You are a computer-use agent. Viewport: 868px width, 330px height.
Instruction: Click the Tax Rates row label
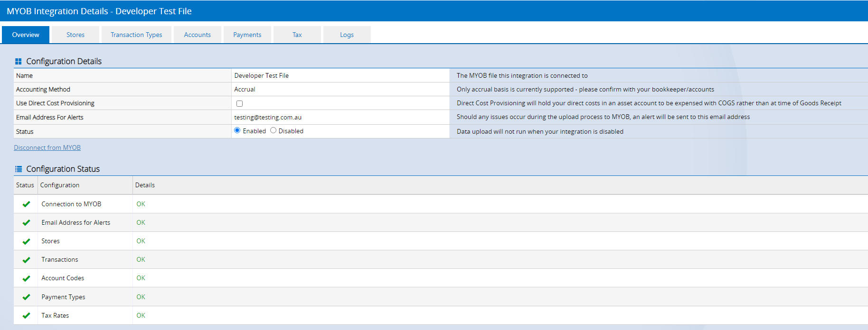pos(55,315)
